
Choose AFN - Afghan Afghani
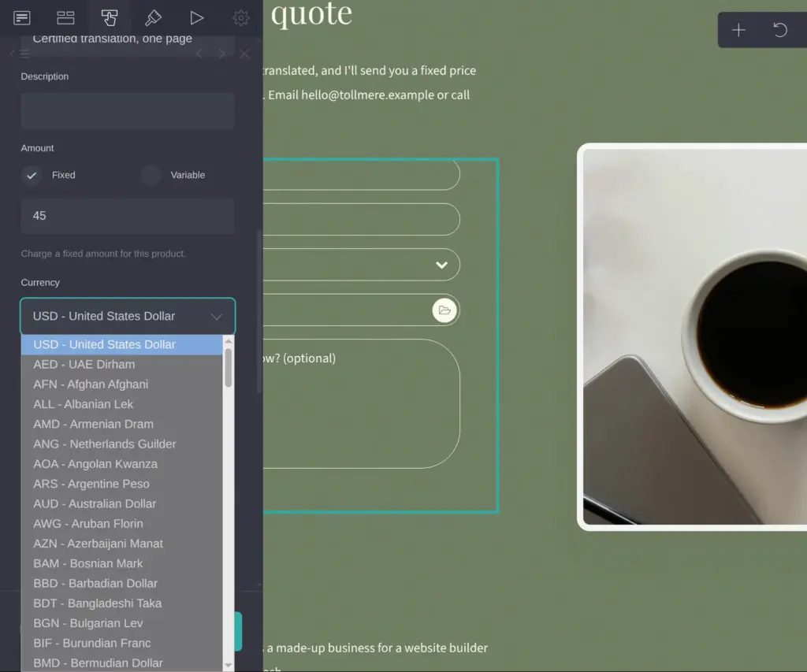coord(121,384)
